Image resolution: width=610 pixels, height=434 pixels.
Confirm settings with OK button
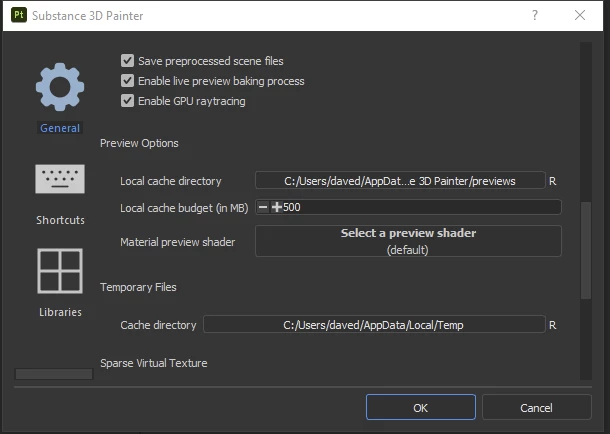pyautogui.click(x=421, y=408)
